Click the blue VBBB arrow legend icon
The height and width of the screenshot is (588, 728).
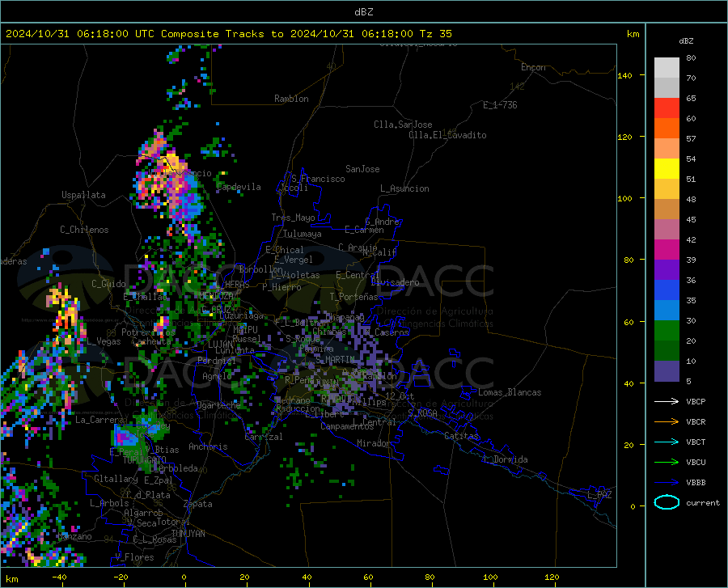pos(667,483)
